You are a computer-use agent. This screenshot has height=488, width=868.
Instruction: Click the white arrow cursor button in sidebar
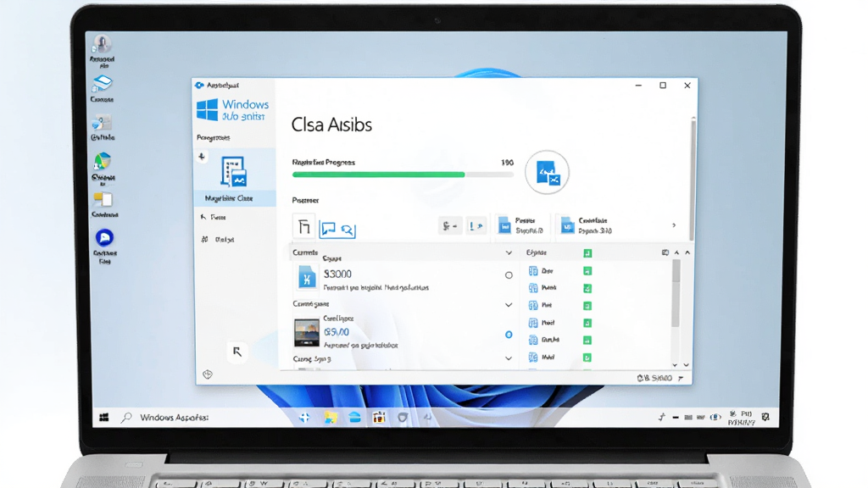point(237,352)
